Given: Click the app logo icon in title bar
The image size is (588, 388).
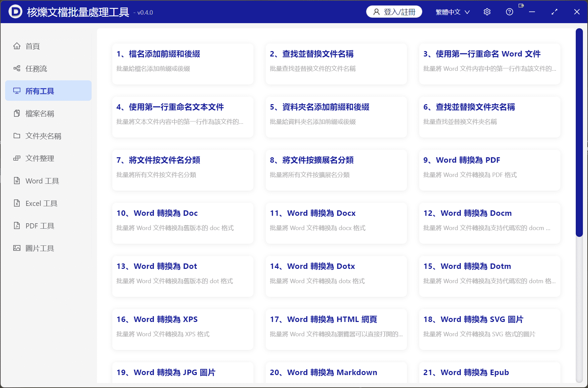Looking at the screenshot, I should pyautogui.click(x=15, y=12).
